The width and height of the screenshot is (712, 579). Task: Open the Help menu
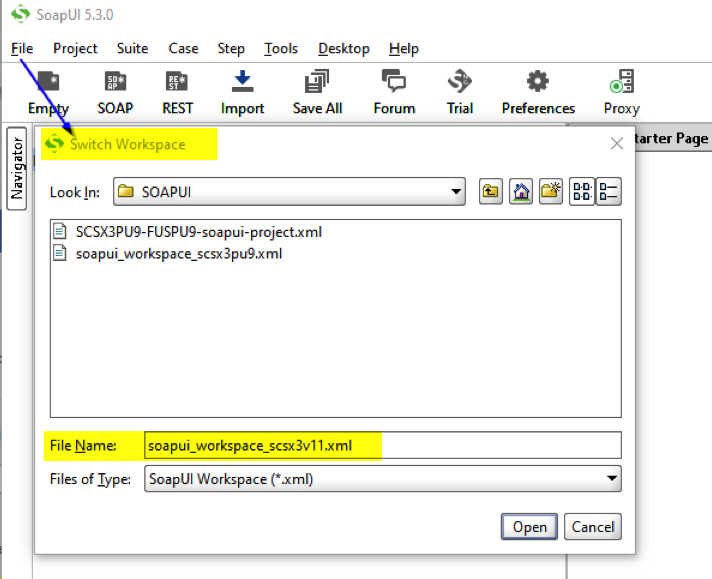click(x=404, y=48)
